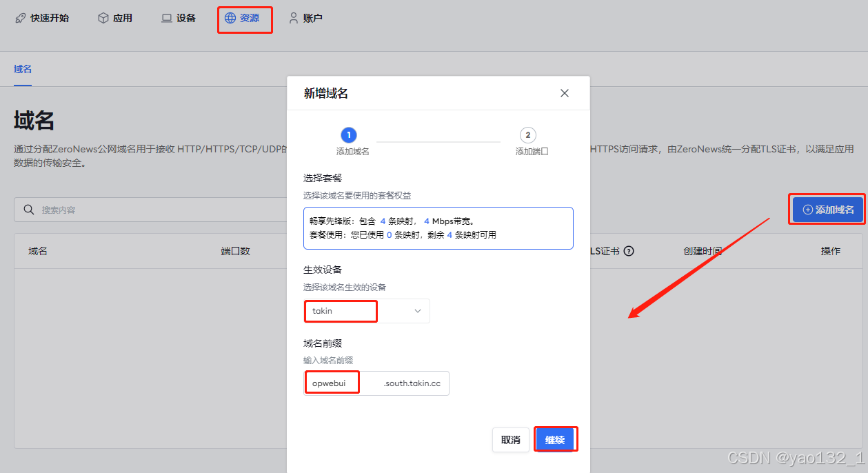This screenshot has height=473, width=868.
Task: Click the rocket icon beside 快速开始
Action: 21,18
